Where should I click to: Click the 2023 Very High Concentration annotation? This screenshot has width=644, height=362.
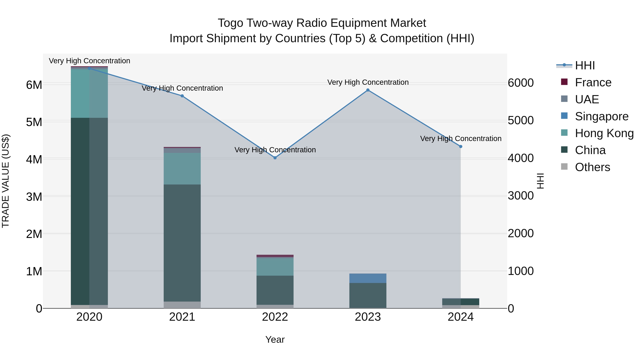(x=368, y=82)
